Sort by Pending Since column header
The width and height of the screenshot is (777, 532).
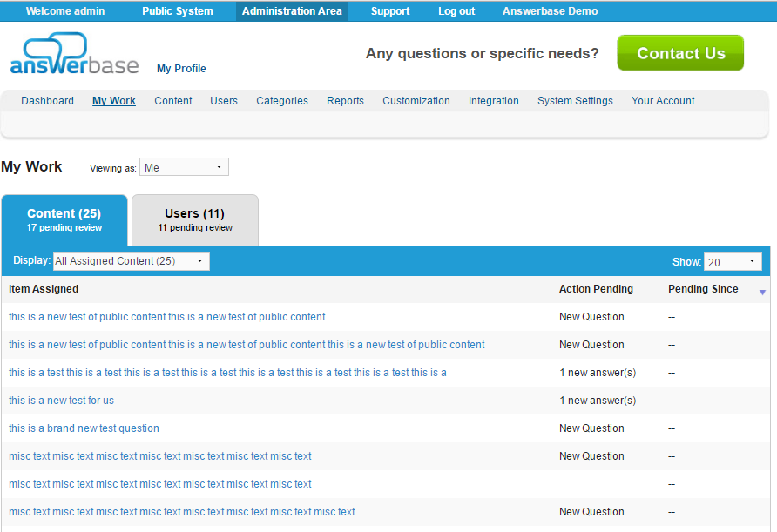pos(703,289)
